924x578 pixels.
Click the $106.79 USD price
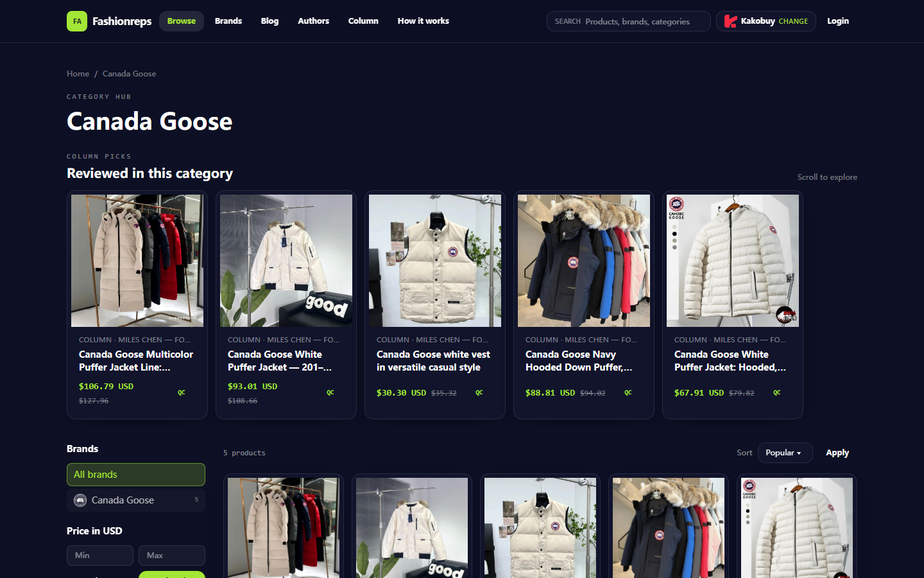[x=107, y=387]
